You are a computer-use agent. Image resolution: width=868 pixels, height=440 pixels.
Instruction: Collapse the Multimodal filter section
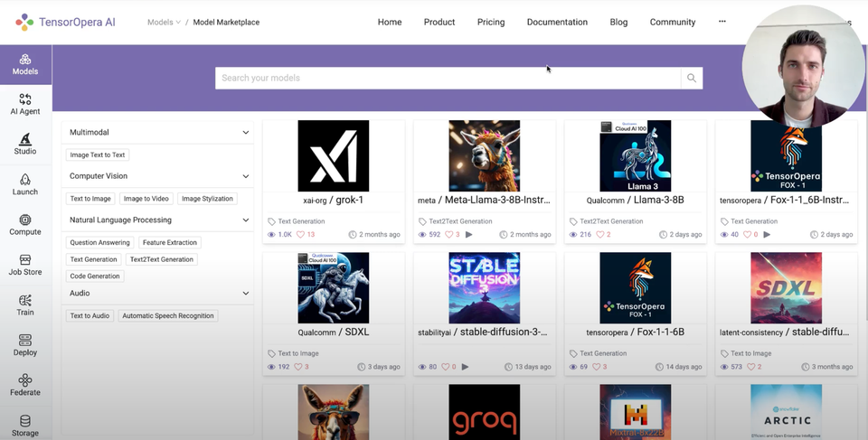[246, 132]
